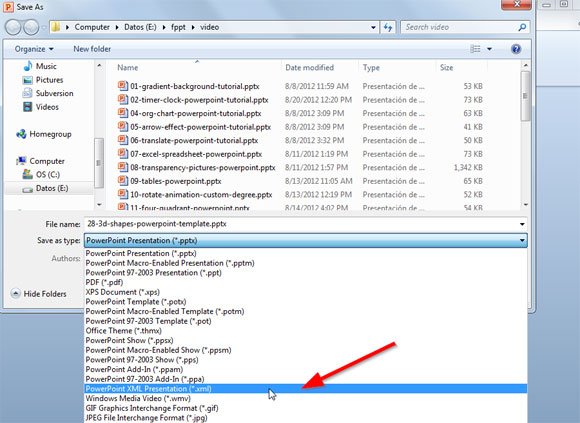Click the New folder button
The height and width of the screenshot is (423, 580).
(x=92, y=49)
